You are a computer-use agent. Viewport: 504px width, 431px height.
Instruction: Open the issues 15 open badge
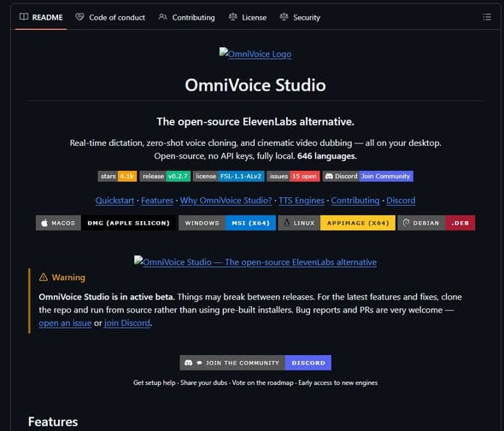(293, 177)
